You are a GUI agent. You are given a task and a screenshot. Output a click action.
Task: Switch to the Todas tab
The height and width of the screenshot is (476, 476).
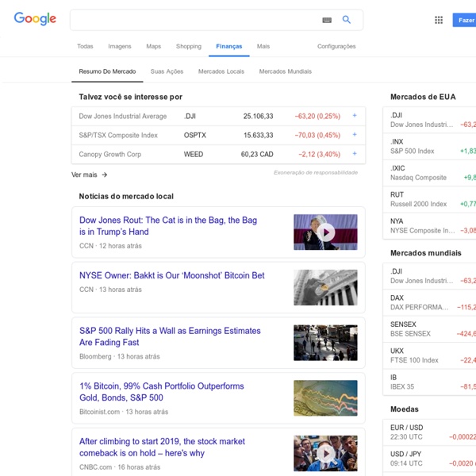(85, 47)
